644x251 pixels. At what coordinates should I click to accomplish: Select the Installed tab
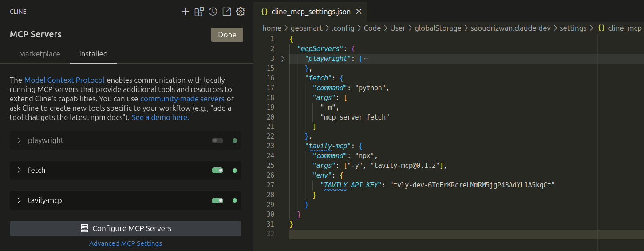click(93, 54)
